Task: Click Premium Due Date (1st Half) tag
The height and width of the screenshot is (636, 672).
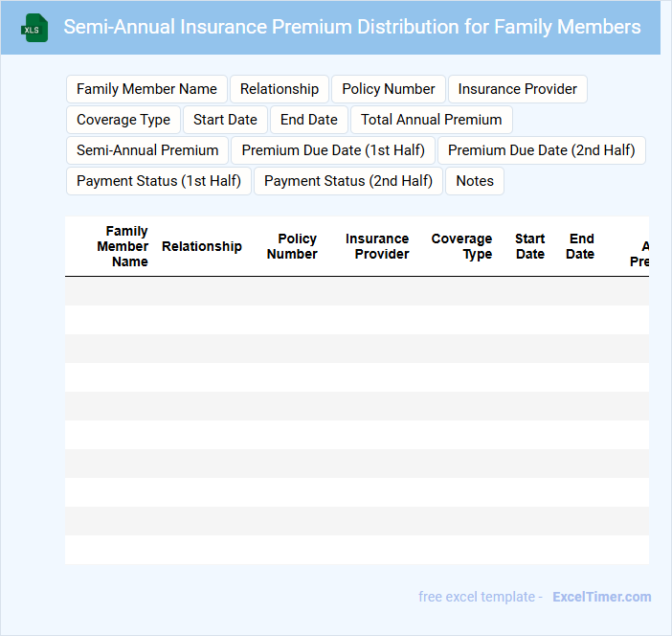Action: (x=333, y=150)
